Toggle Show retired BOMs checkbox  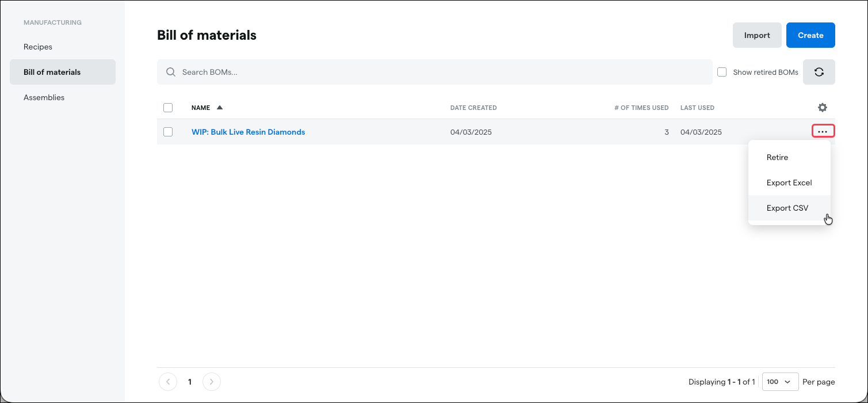click(722, 72)
